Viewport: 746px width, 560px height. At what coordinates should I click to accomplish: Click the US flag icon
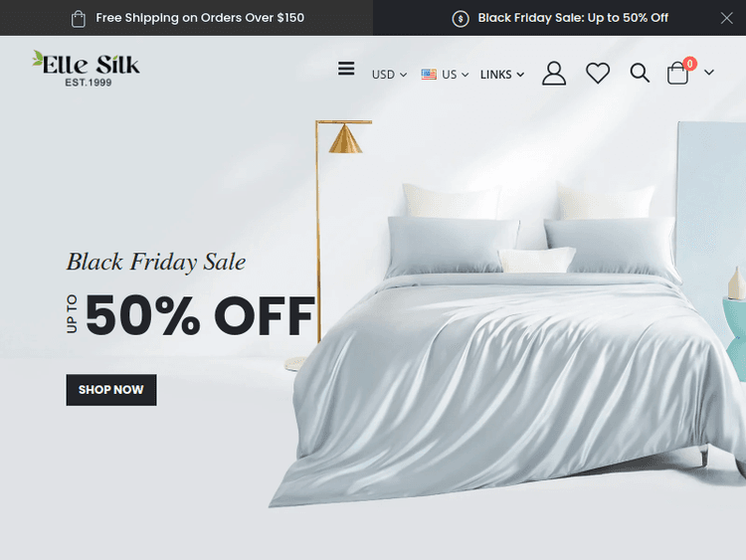[429, 75]
